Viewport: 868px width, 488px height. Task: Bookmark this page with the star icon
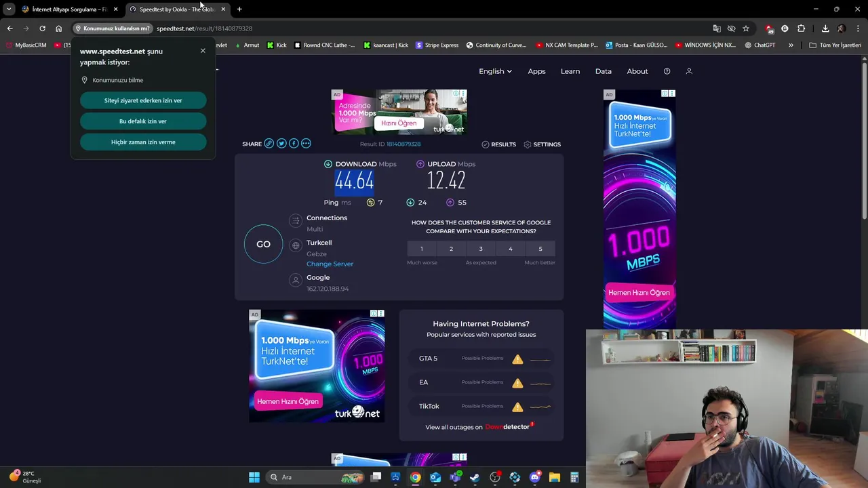[746, 28]
